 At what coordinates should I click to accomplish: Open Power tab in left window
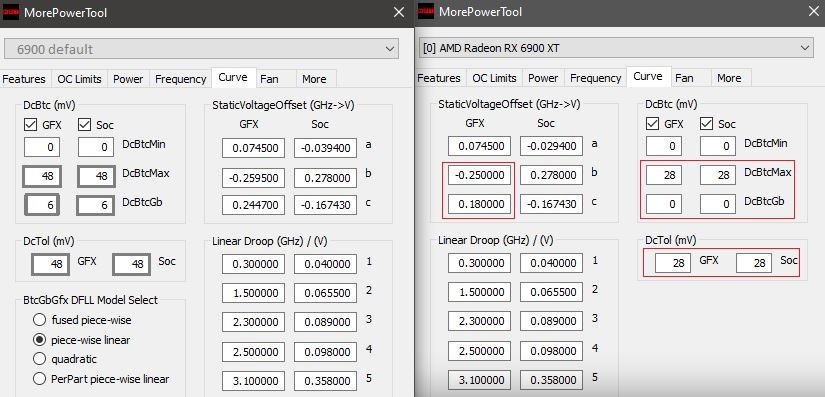tap(128, 79)
